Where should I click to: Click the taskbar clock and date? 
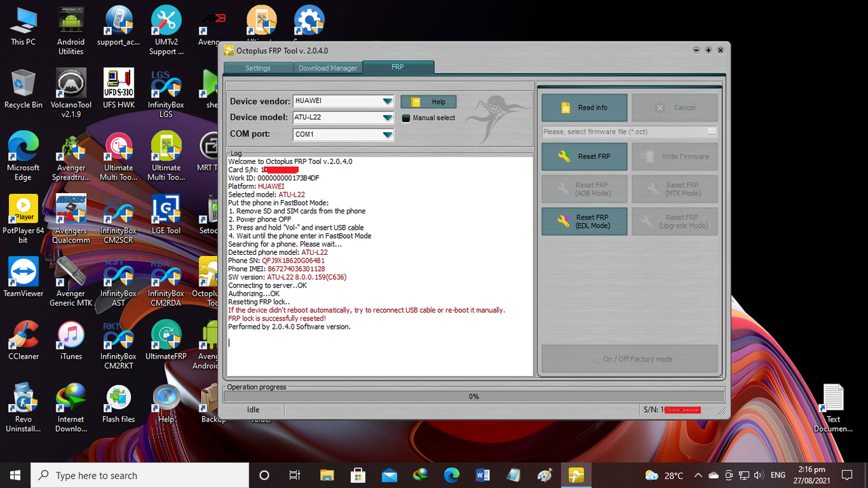(x=811, y=475)
